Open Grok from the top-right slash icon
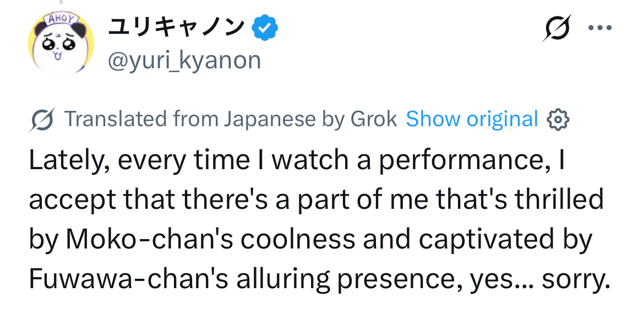The height and width of the screenshot is (319, 644). tap(555, 28)
